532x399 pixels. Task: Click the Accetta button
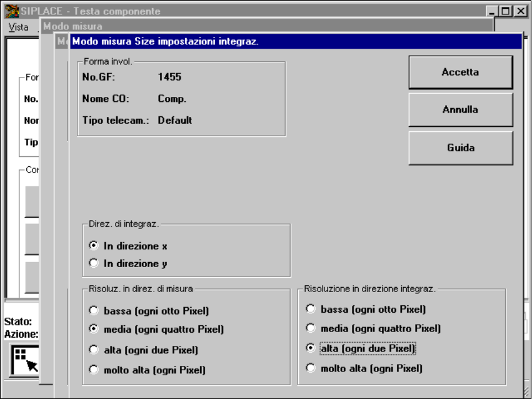pyautogui.click(x=460, y=73)
